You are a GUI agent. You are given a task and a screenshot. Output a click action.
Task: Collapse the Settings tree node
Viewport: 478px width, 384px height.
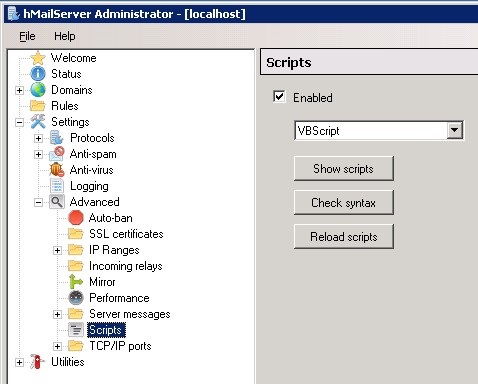click(x=19, y=122)
